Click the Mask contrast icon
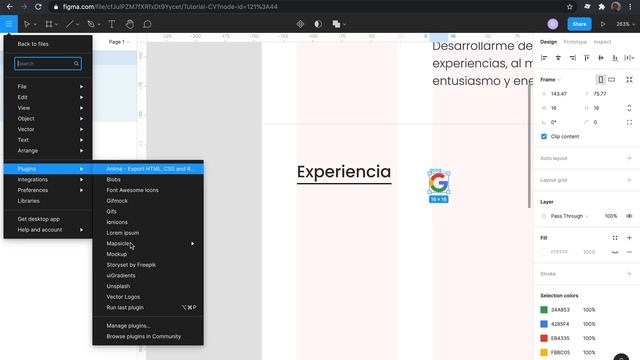640x360 pixels. click(x=318, y=24)
